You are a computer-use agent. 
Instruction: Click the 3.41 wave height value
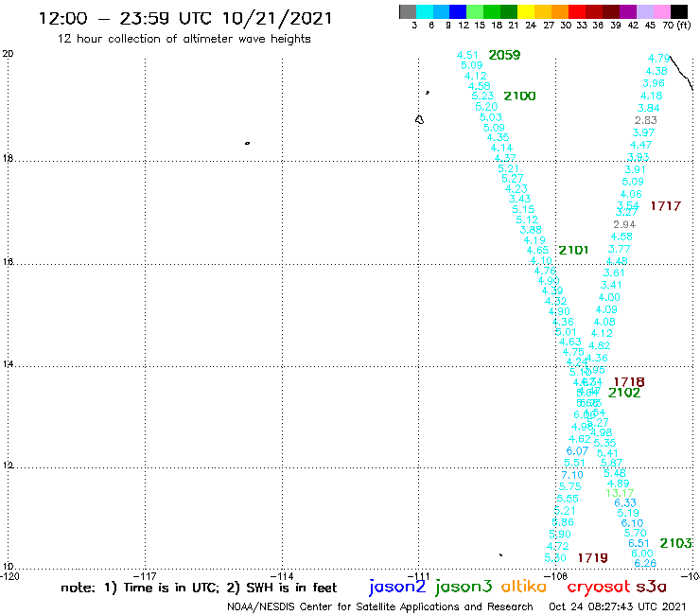point(611,285)
